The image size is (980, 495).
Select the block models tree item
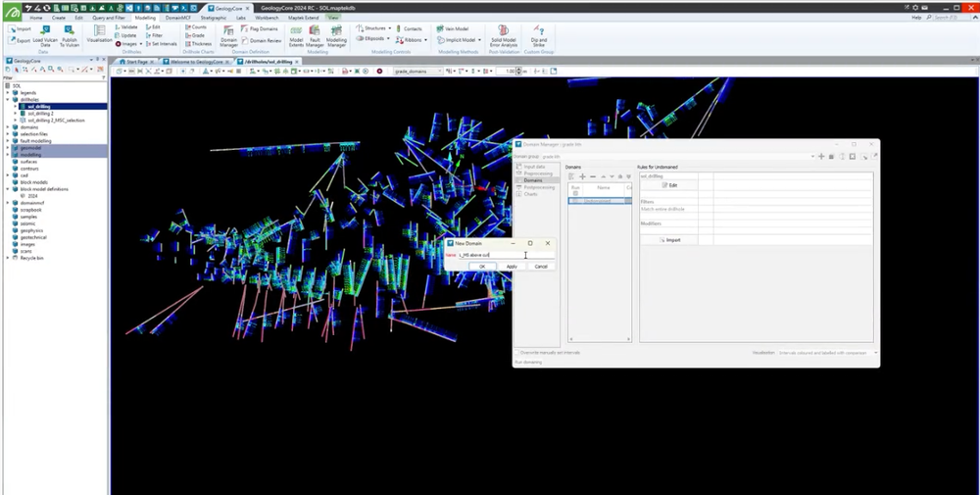(x=33, y=182)
